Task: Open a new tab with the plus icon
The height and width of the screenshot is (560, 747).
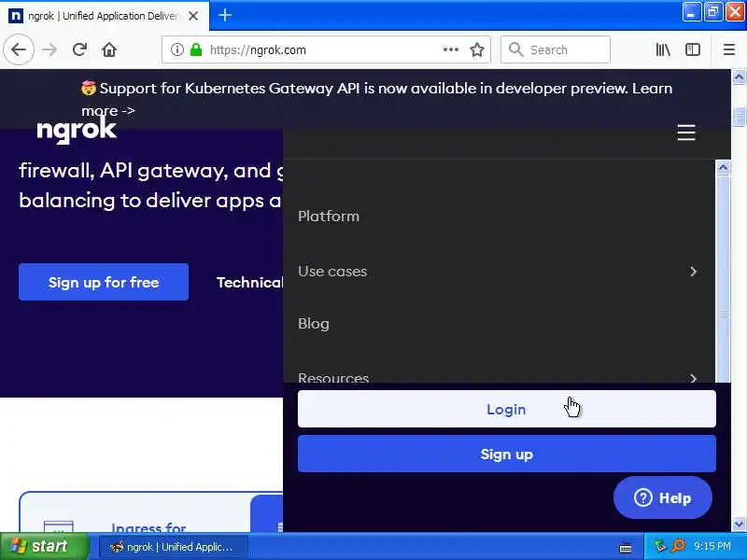Action: tap(224, 15)
